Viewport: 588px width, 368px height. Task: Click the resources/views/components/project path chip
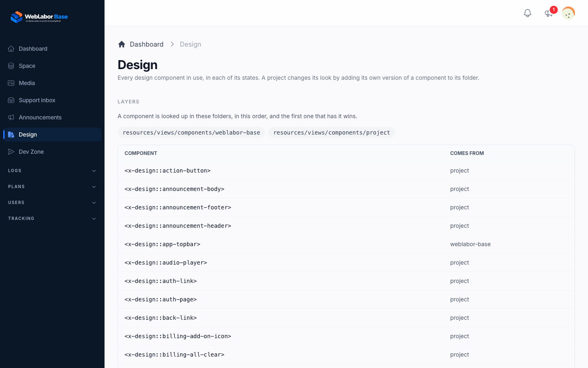click(332, 132)
